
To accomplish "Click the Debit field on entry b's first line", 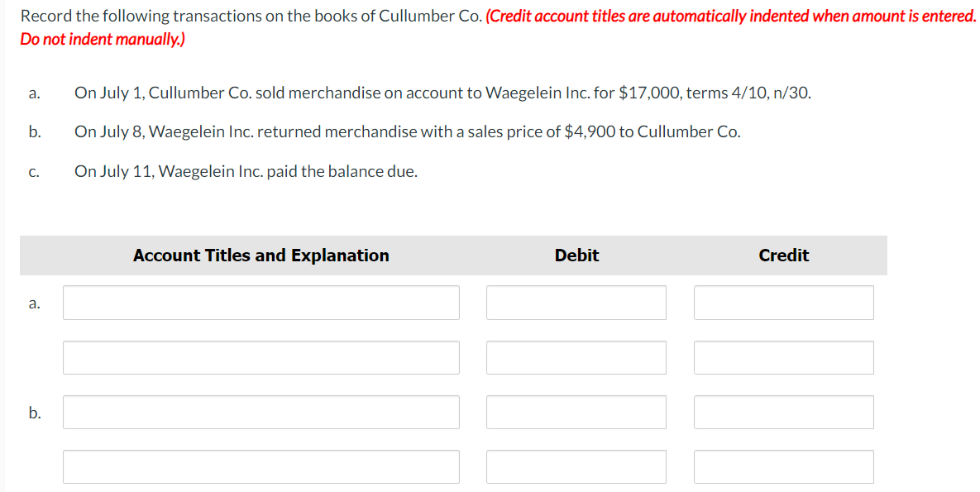I will [576, 412].
